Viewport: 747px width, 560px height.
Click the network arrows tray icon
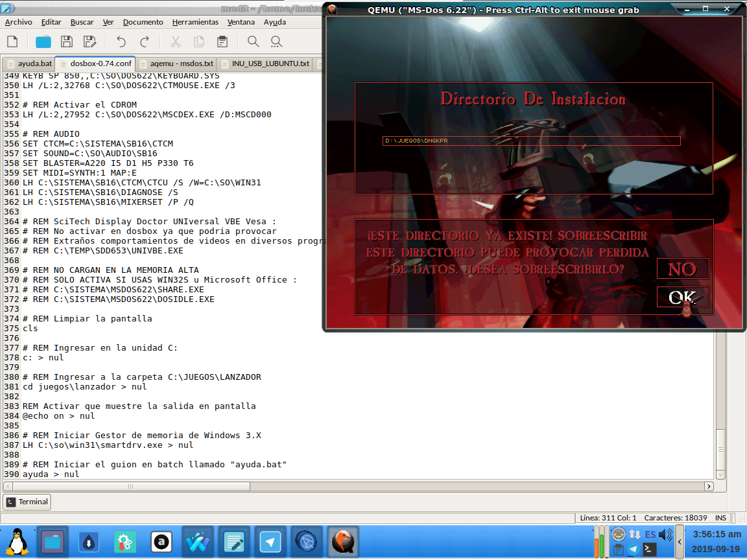click(x=634, y=534)
